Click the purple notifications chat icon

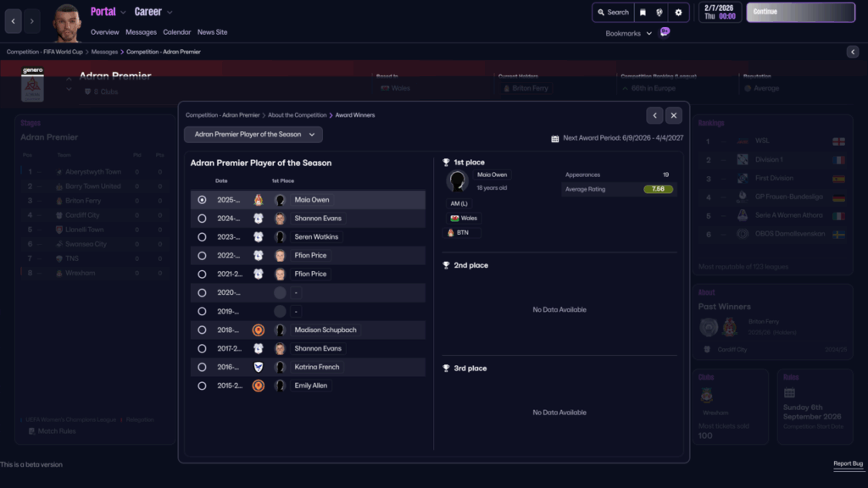[665, 32]
